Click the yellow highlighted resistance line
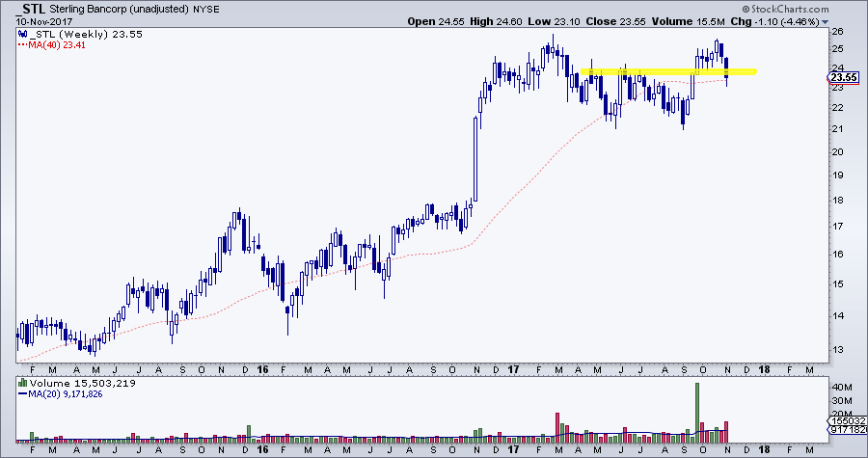The width and height of the screenshot is (868, 458). click(x=668, y=71)
